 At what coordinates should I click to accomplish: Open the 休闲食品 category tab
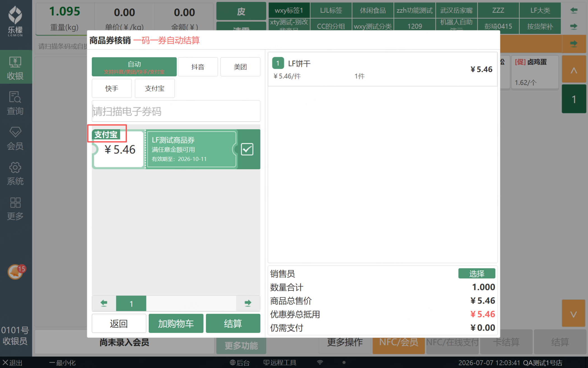[x=373, y=10]
